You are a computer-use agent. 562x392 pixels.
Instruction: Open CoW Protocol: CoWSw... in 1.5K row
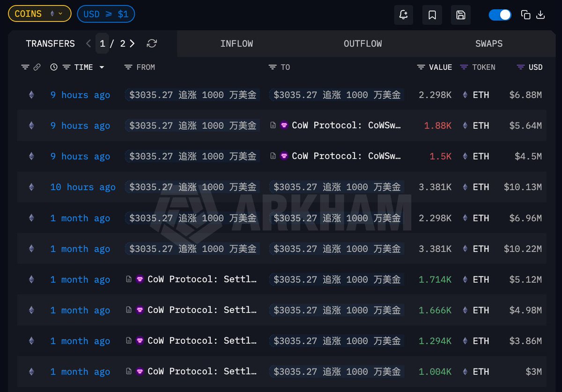[346, 156]
